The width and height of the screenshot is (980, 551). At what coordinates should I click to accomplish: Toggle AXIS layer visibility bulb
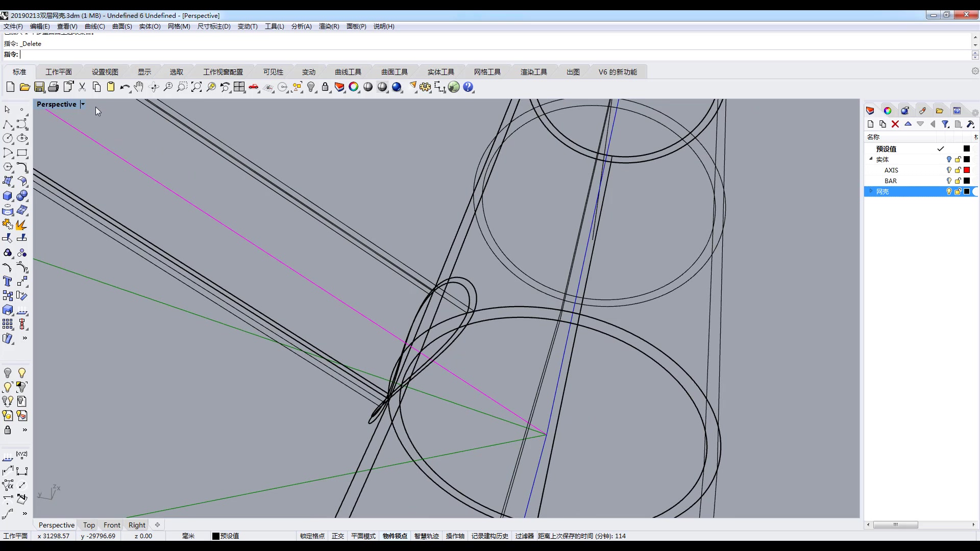(949, 170)
